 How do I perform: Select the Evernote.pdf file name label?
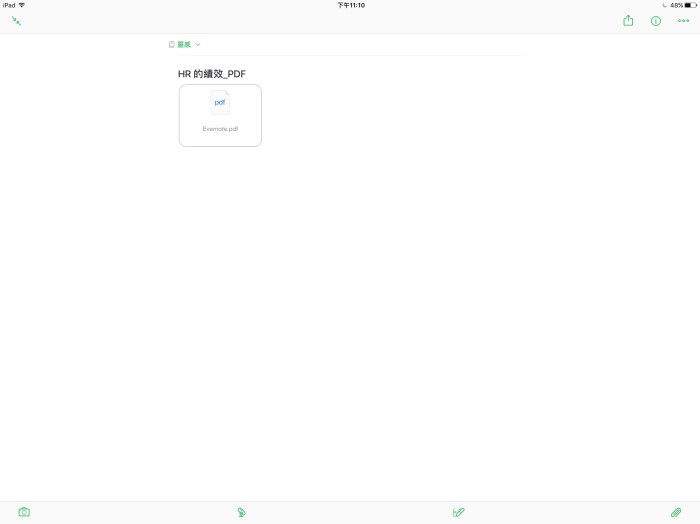220,129
